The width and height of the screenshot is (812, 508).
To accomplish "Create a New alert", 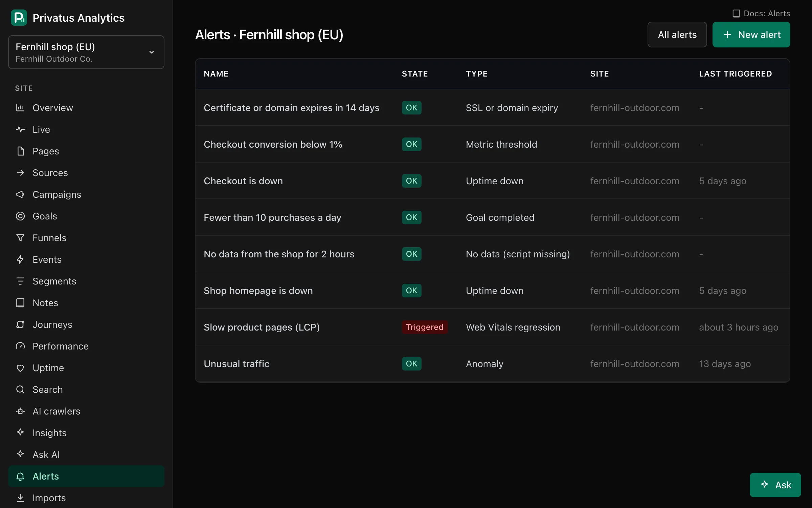I will click(x=751, y=35).
